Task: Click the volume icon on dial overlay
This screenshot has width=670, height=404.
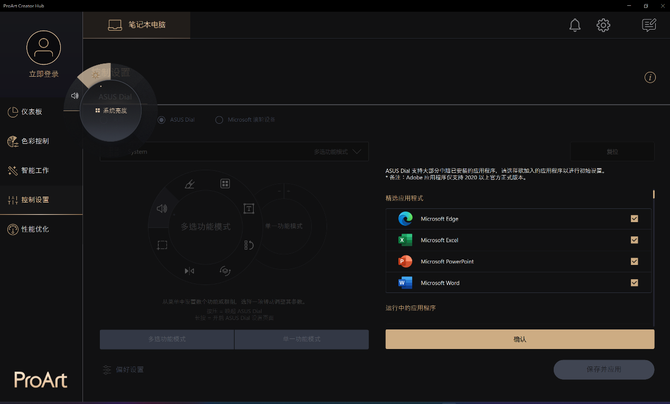Action: 75,95
